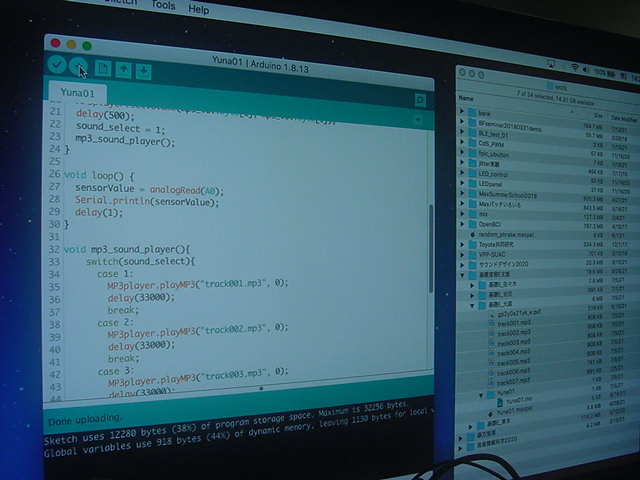Click code line 'switch(sound_select){'
Viewport: 640px width, 480px height.
(140, 261)
